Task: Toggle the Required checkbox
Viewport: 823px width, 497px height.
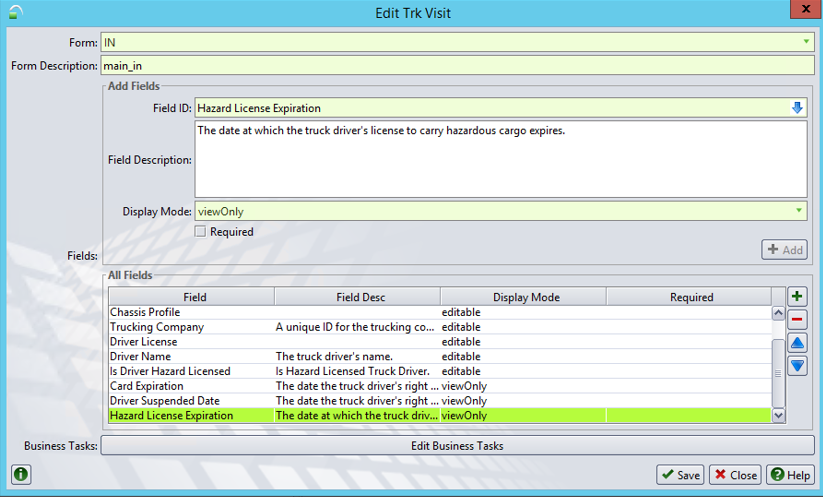Action: pyautogui.click(x=201, y=231)
